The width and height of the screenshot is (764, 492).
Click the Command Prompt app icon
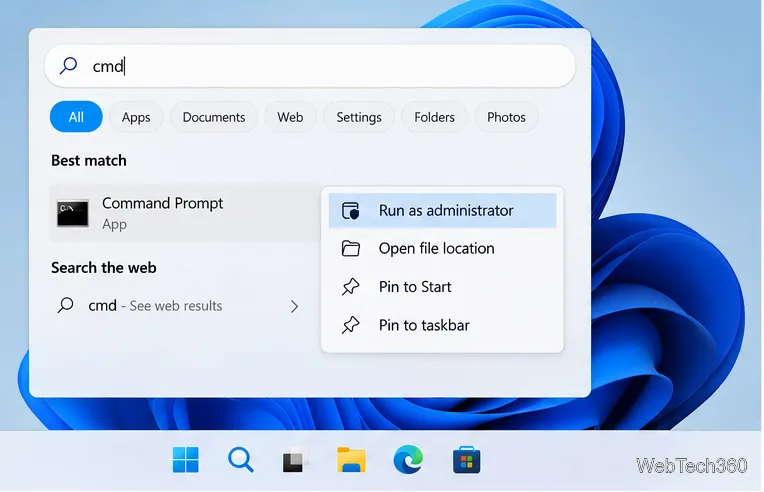[x=73, y=213]
